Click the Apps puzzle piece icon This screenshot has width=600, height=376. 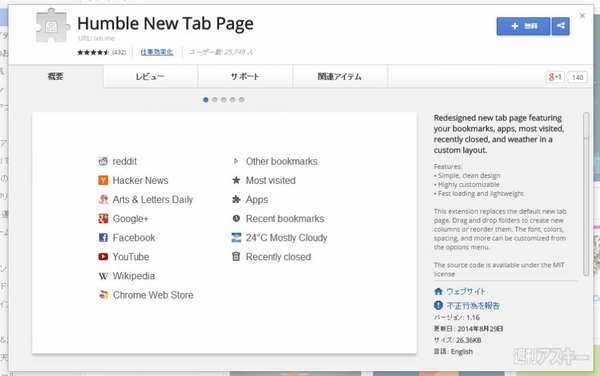(236, 199)
